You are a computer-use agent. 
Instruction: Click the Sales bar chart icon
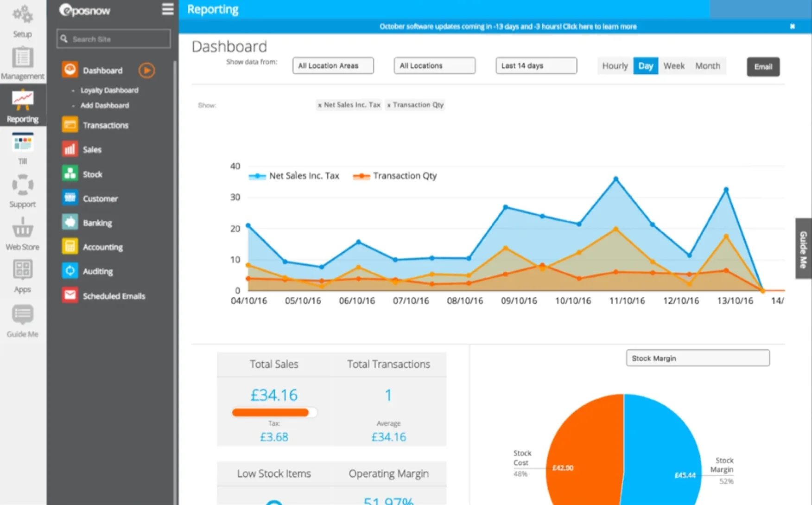(x=70, y=149)
